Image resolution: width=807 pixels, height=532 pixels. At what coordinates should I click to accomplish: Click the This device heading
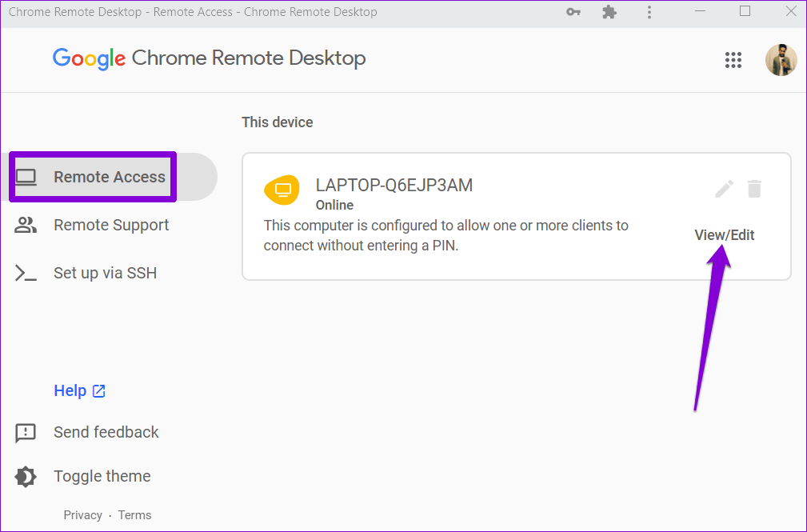coord(278,122)
